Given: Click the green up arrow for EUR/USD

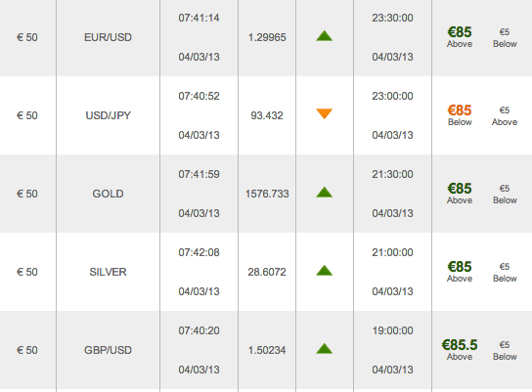Looking at the screenshot, I should click(324, 36).
